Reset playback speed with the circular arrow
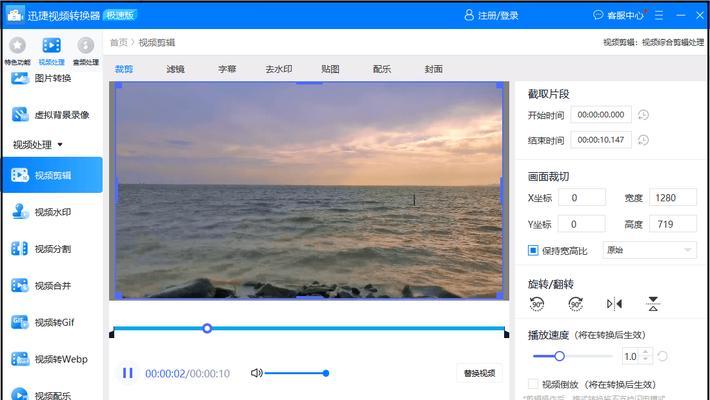710x400 pixels. coord(662,357)
